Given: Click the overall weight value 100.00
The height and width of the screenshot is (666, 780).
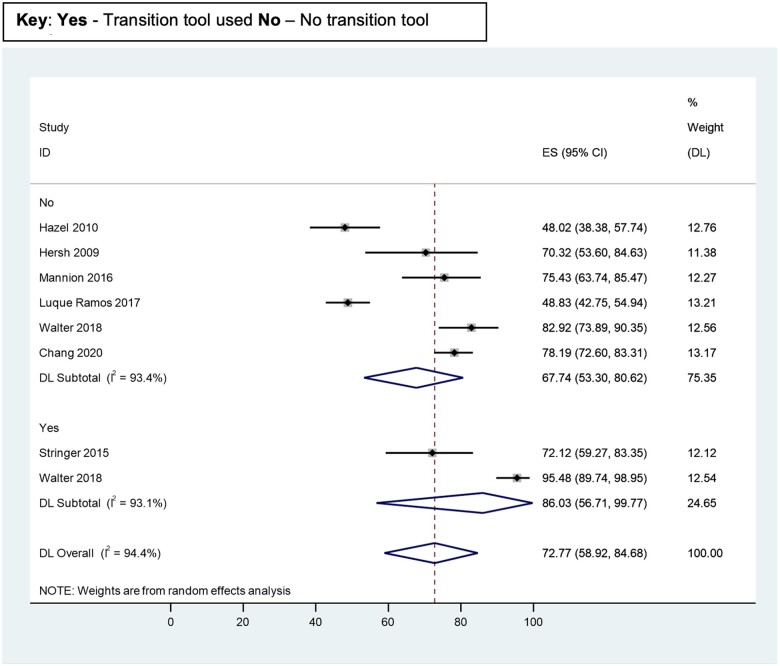Looking at the screenshot, I should click(x=705, y=552).
